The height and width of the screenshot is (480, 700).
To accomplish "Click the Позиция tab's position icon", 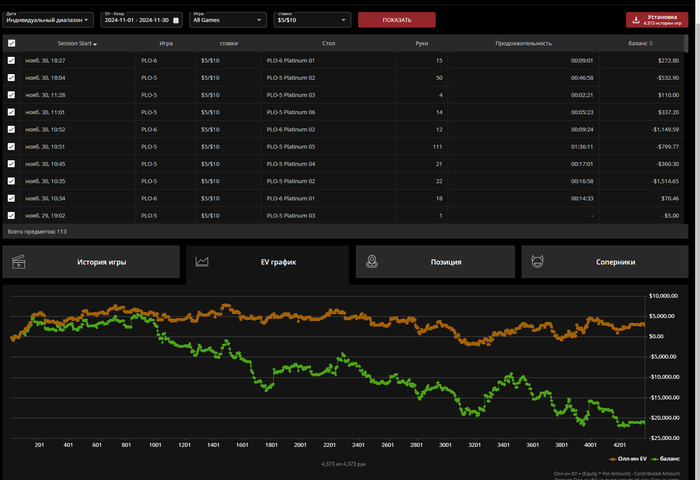I will point(372,262).
